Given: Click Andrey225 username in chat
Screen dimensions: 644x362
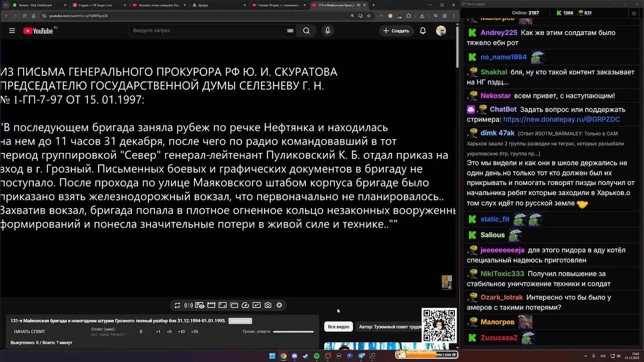Looking at the screenshot, I should pos(499,33).
